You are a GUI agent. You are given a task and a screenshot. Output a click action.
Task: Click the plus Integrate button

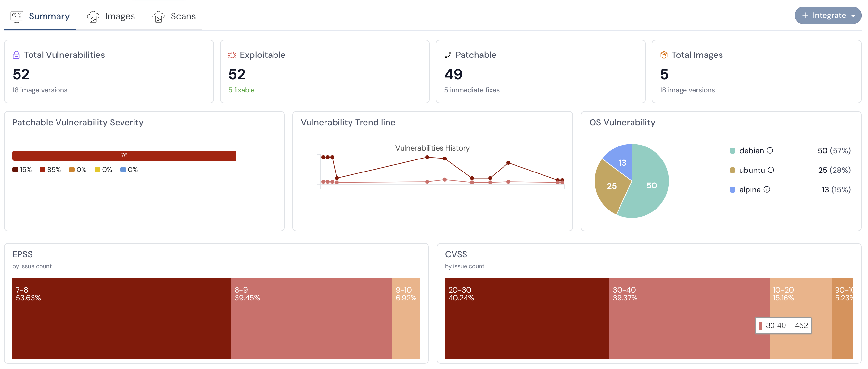(x=823, y=16)
